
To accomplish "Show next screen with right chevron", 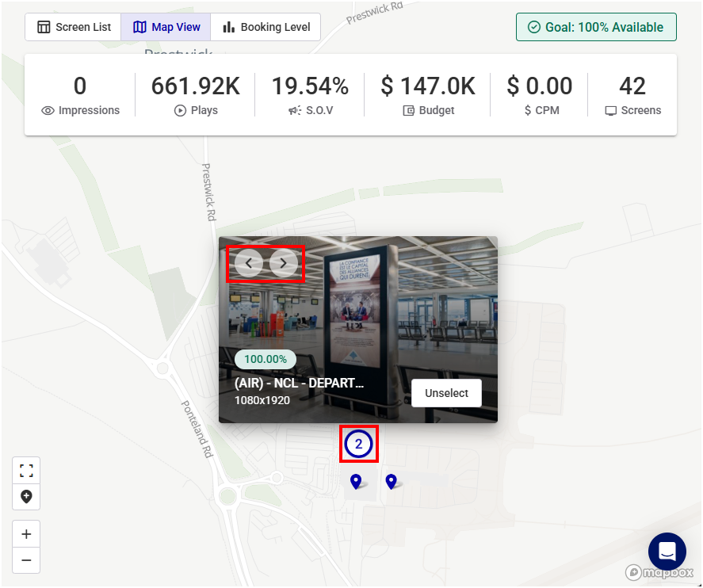I will point(284,263).
